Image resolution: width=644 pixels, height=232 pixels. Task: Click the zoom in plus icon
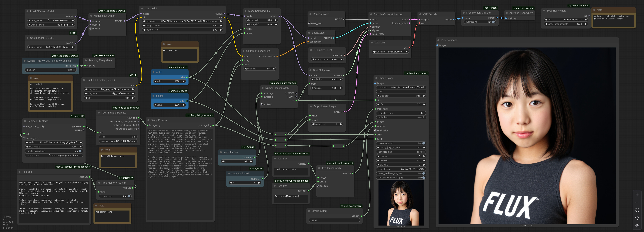[637, 194]
